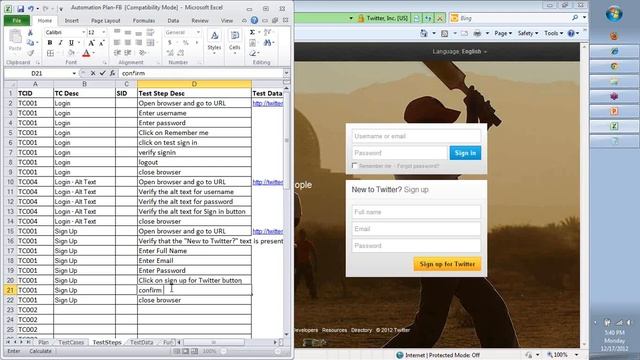Select cell with 'Enter Full Name' text

coord(194,251)
